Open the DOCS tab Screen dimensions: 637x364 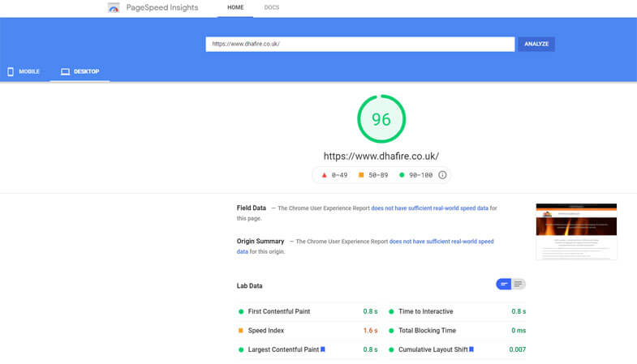tap(271, 8)
